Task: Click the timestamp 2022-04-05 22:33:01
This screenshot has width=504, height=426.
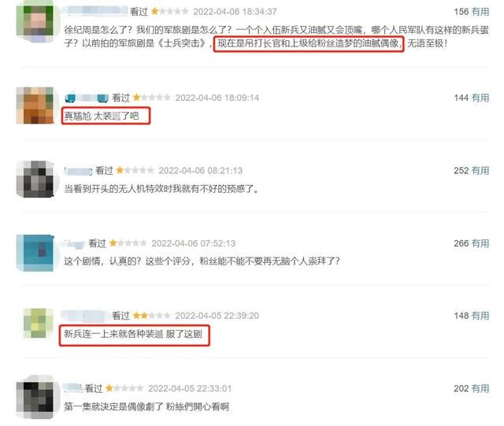Action: pyautogui.click(x=190, y=388)
